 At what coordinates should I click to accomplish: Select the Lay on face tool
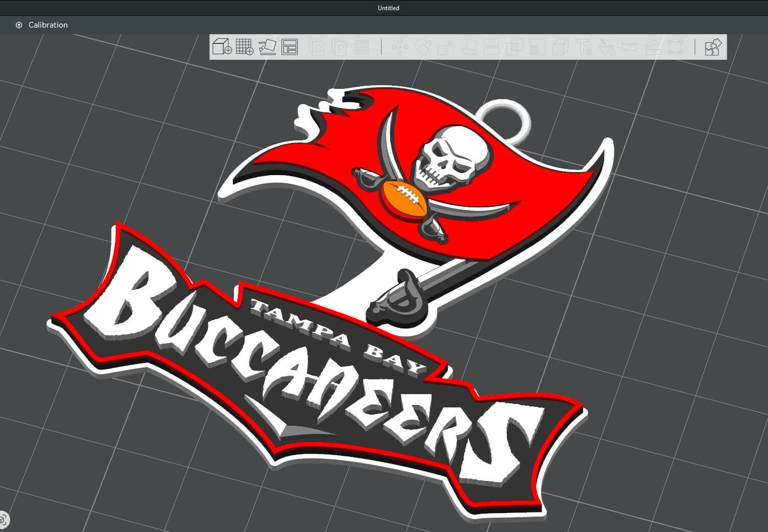pyautogui.click(x=468, y=47)
